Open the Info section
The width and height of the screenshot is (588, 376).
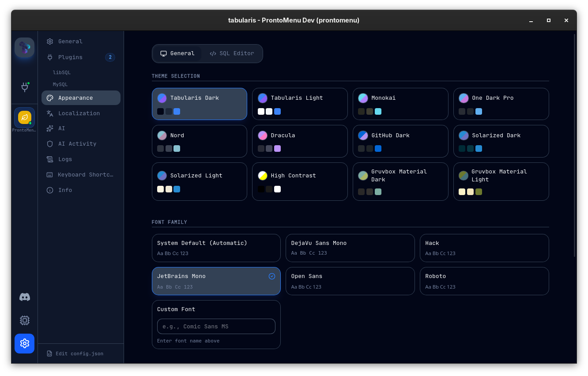(x=81, y=190)
